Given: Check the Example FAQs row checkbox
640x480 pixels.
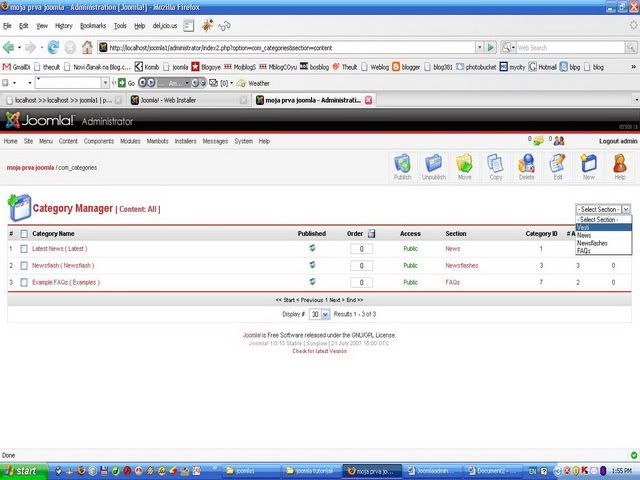Looking at the screenshot, I should 24,282.
